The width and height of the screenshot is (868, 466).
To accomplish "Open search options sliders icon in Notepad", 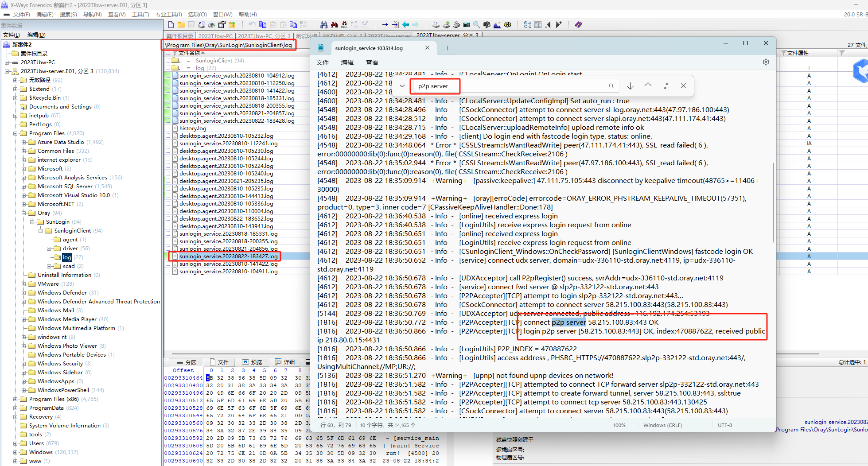I will click(x=666, y=86).
